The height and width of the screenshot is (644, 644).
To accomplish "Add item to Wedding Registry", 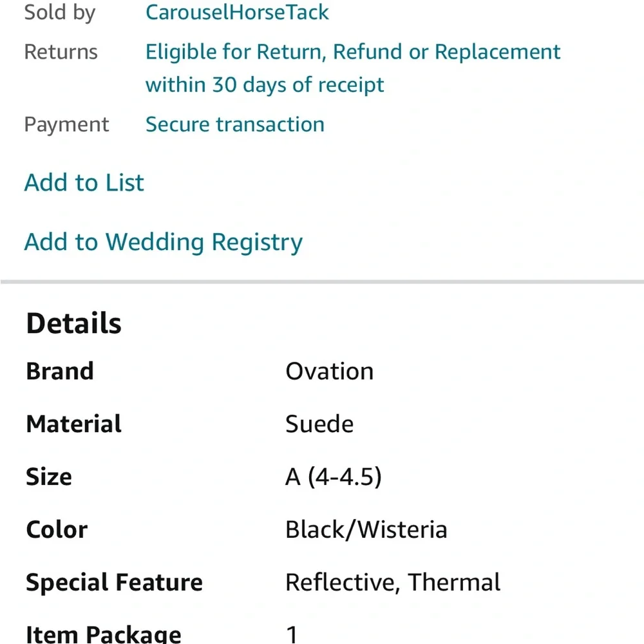I will (x=164, y=242).
